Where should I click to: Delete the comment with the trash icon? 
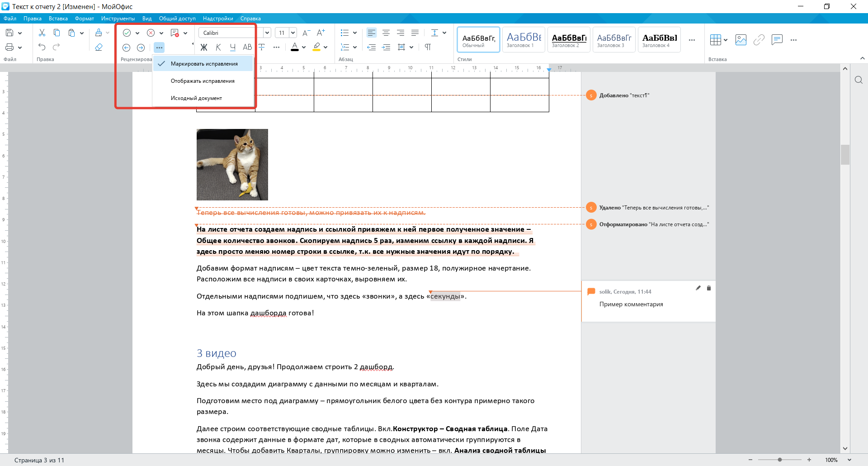pyautogui.click(x=709, y=288)
